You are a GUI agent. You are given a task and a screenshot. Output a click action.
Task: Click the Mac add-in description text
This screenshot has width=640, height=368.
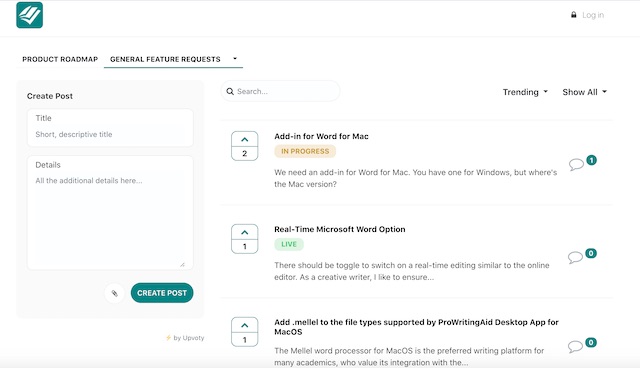point(416,178)
